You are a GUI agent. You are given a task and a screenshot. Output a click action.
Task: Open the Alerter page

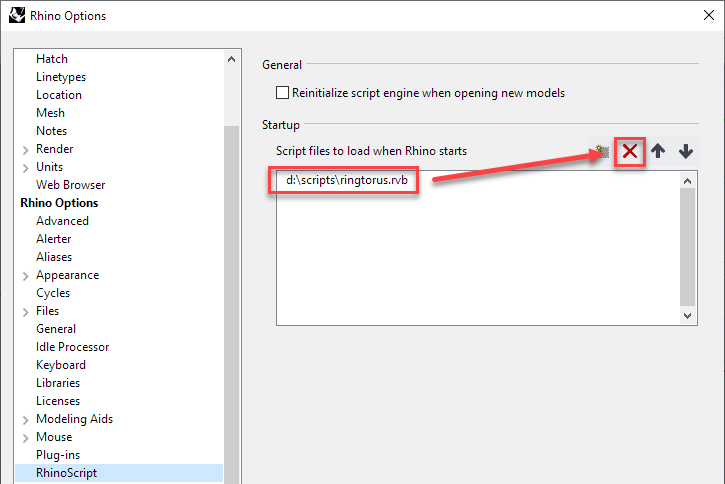(x=54, y=239)
